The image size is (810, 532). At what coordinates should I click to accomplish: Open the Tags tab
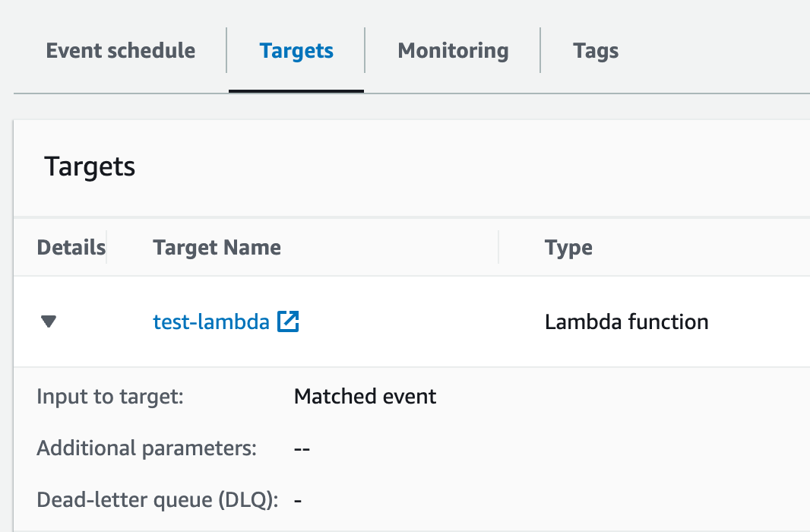pos(595,50)
